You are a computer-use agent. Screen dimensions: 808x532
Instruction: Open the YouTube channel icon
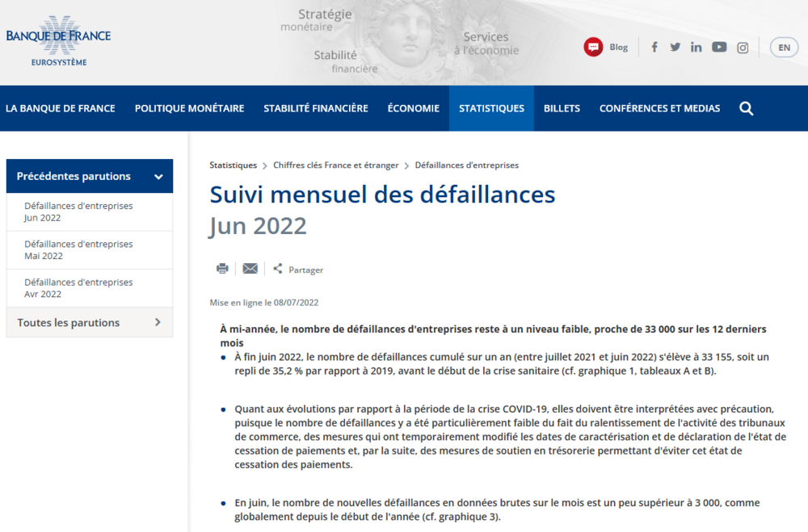click(x=718, y=47)
